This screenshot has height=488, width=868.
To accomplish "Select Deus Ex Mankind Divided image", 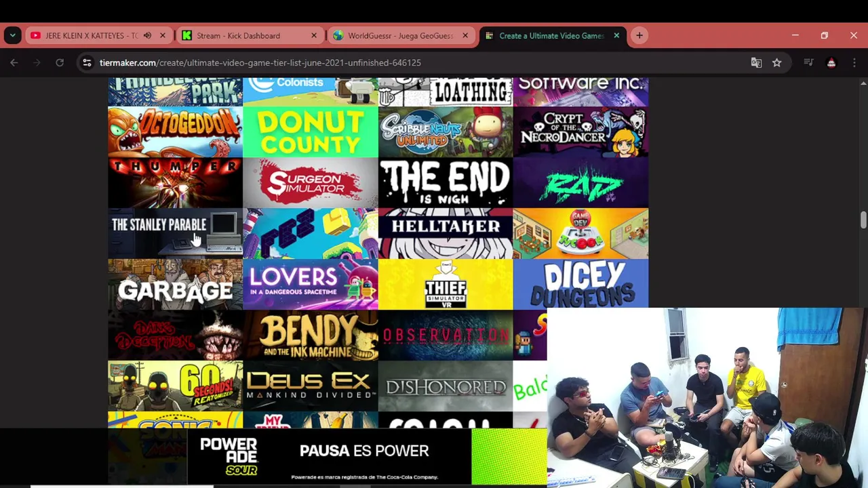I will click(x=310, y=386).
